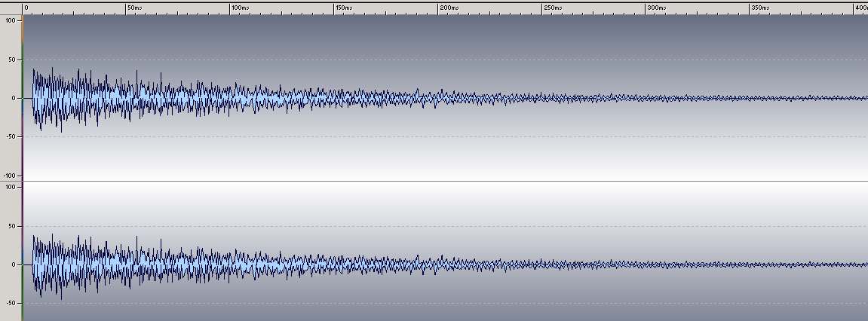Click the 250ms mark on time ruler
Screen dimensions: 868x321
pyautogui.click(x=553, y=8)
